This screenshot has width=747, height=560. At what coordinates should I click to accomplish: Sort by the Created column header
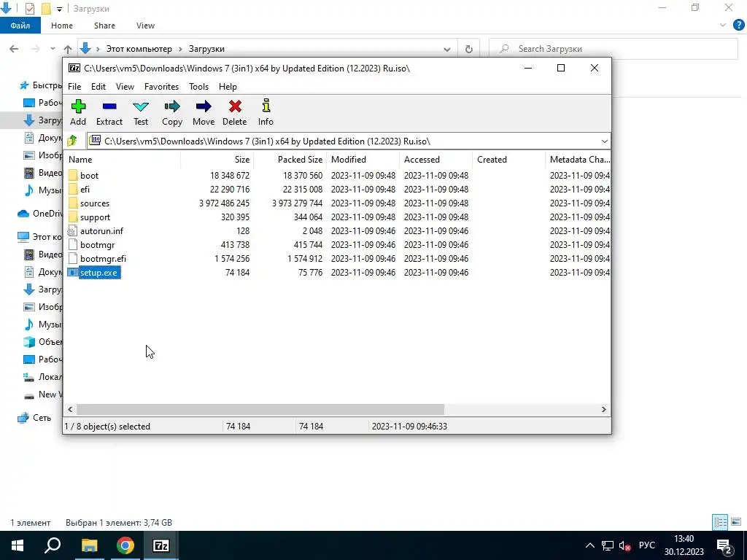point(508,160)
